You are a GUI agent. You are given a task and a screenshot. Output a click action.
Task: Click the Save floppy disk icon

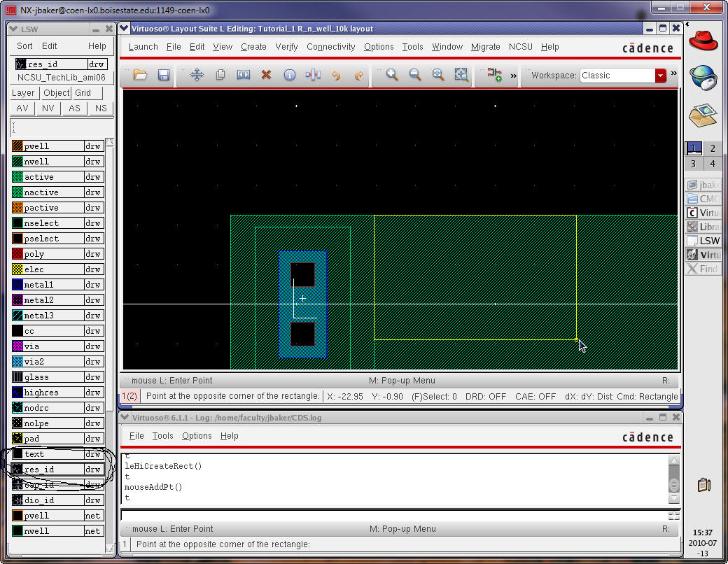(x=164, y=75)
